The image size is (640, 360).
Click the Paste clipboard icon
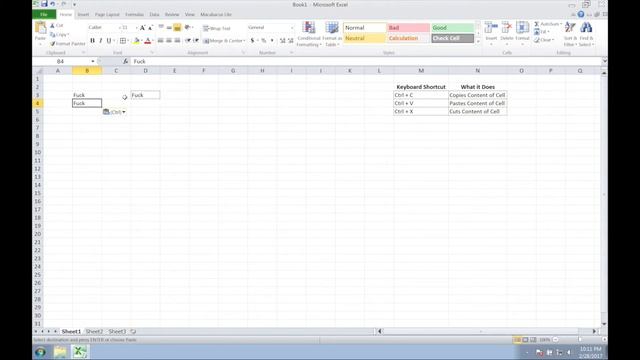[40, 29]
